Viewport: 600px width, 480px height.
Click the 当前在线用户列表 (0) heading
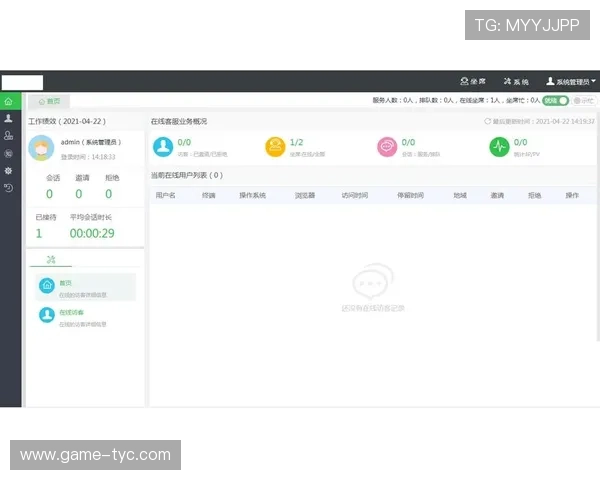[x=187, y=175]
